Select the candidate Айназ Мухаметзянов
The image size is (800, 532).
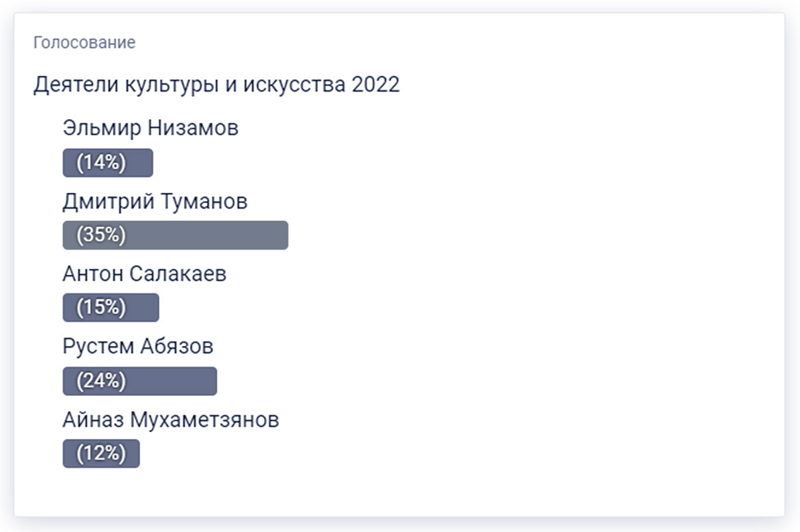pos(170,420)
